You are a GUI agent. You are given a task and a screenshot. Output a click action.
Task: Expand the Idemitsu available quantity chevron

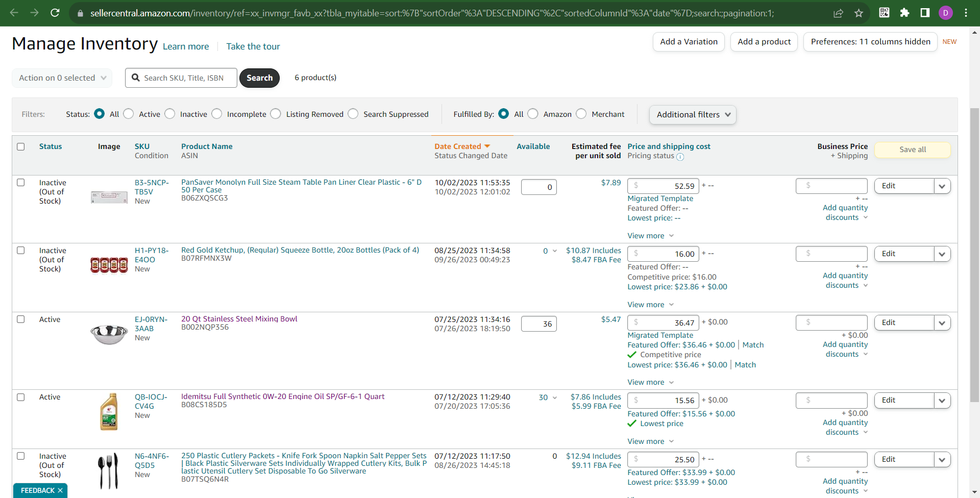tap(555, 398)
